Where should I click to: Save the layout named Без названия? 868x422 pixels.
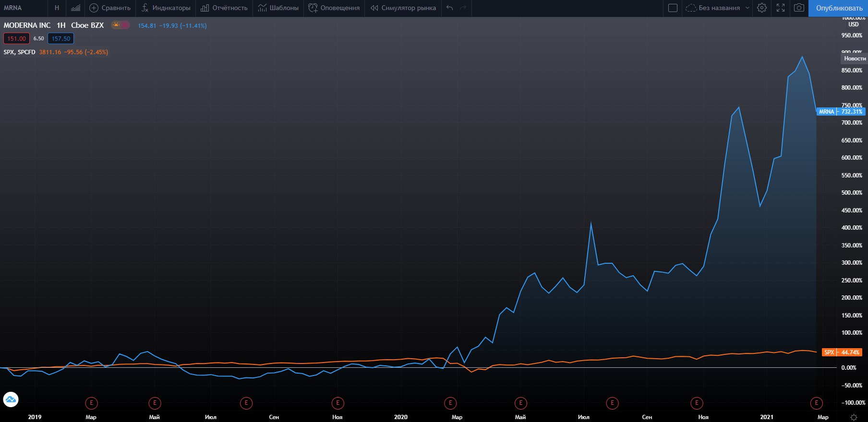[x=713, y=8]
